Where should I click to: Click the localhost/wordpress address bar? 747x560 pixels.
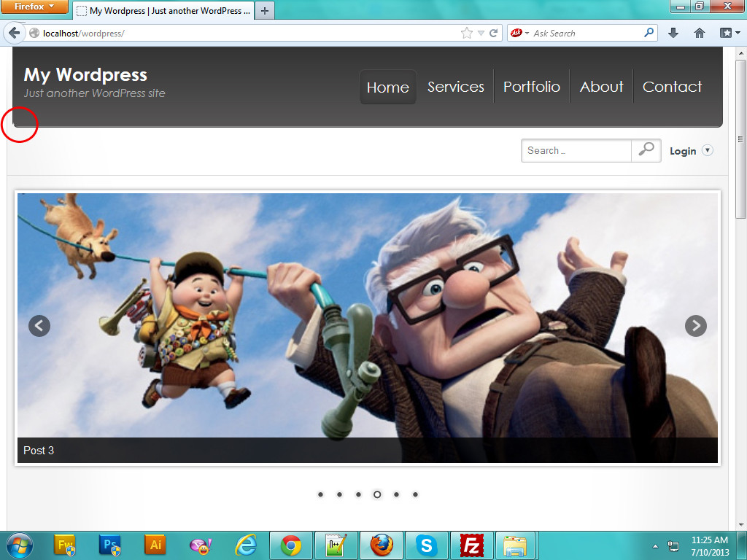(243, 34)
